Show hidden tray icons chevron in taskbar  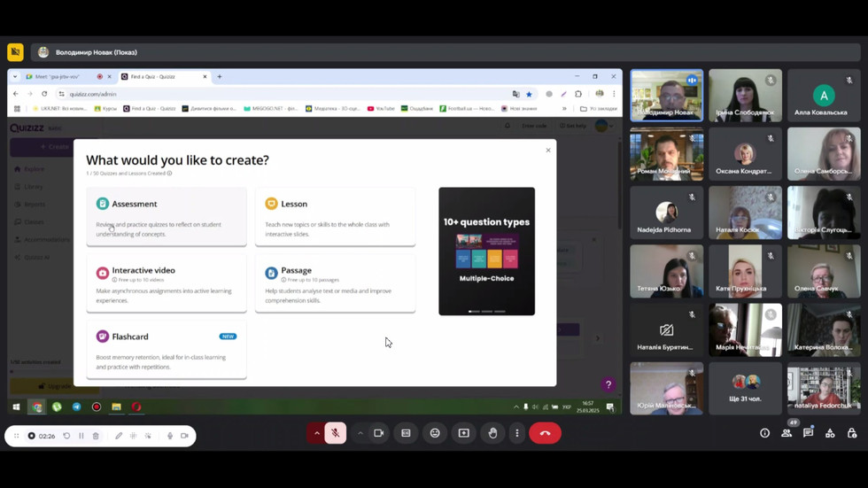pos(516,407)
